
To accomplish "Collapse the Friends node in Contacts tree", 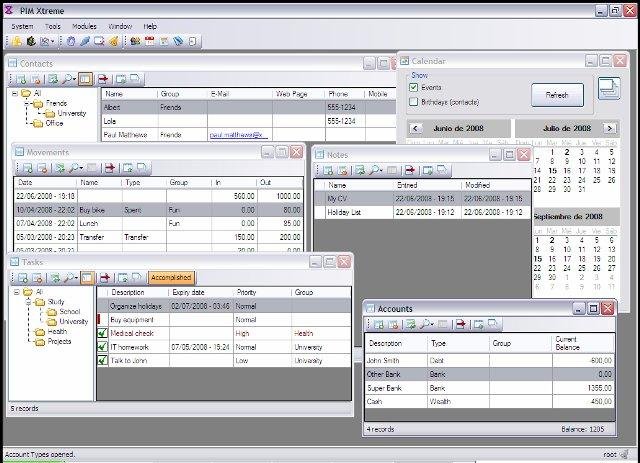I will 25,103.
